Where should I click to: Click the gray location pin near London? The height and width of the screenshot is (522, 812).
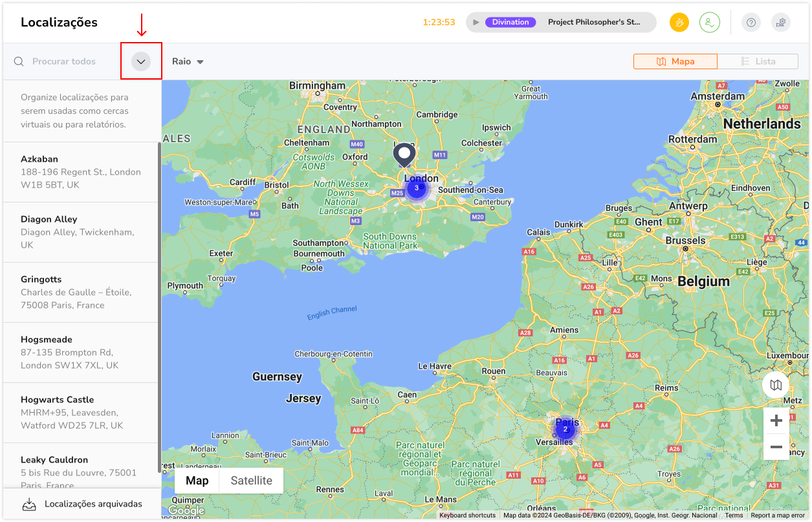[404, 154]
